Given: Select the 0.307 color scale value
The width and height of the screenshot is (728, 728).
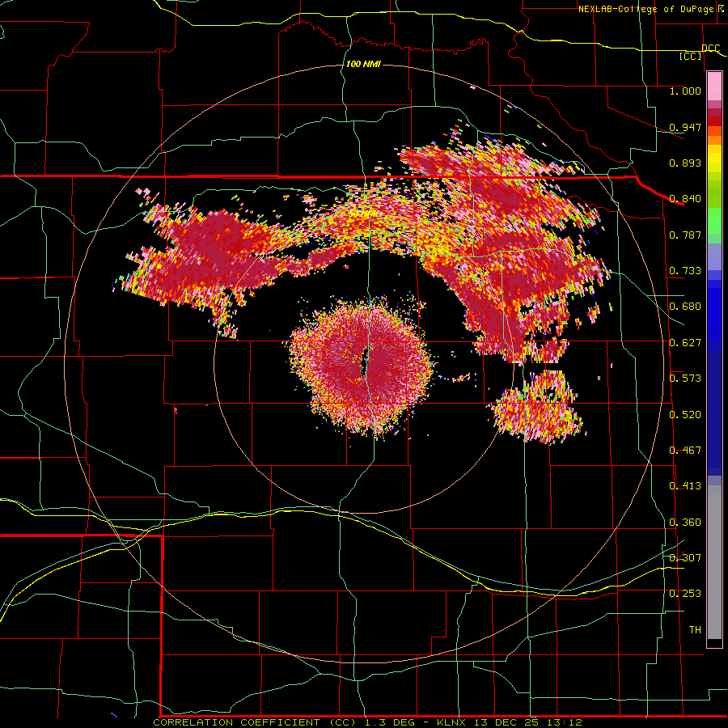Looking at the screenshot, I should tap(685, 558).
